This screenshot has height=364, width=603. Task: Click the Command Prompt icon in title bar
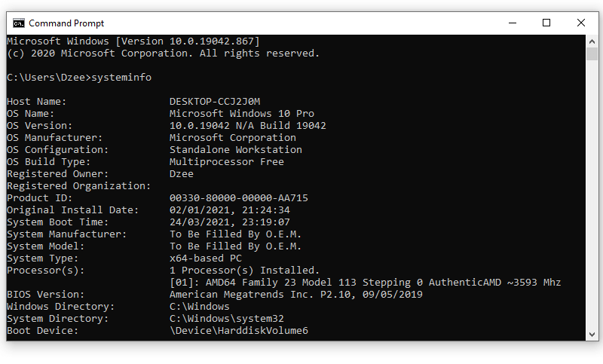pos(18,23)
